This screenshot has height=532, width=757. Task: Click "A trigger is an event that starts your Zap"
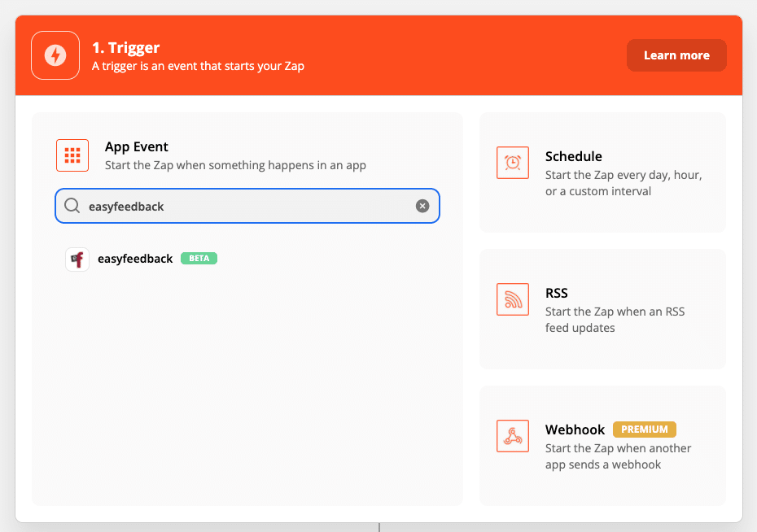pyautogui.click(x=198, y=66)
